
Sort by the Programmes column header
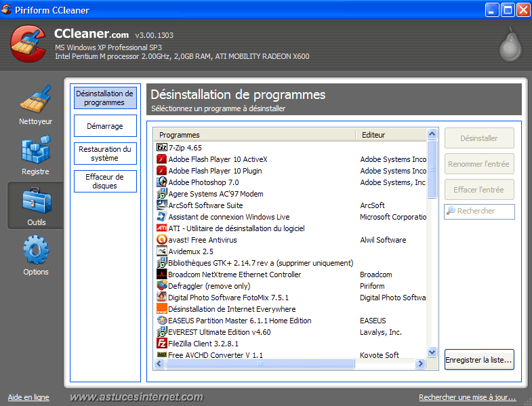tap(254, 135)
